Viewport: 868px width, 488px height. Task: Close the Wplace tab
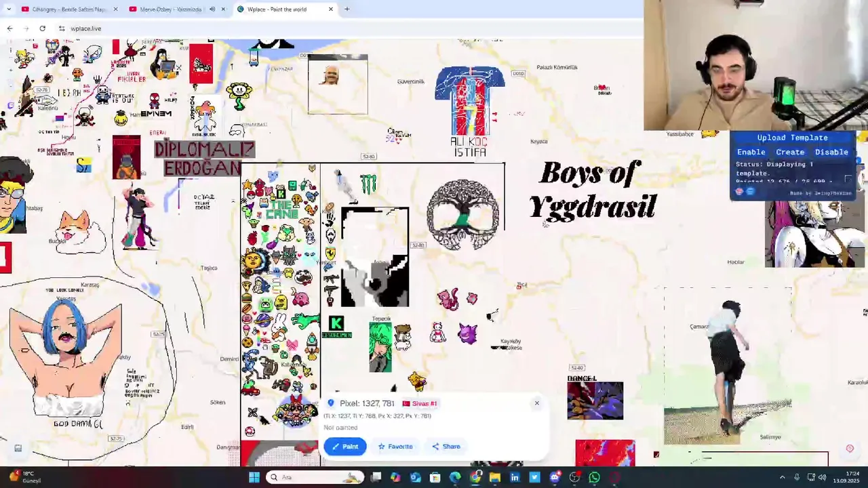coord(331,9)
